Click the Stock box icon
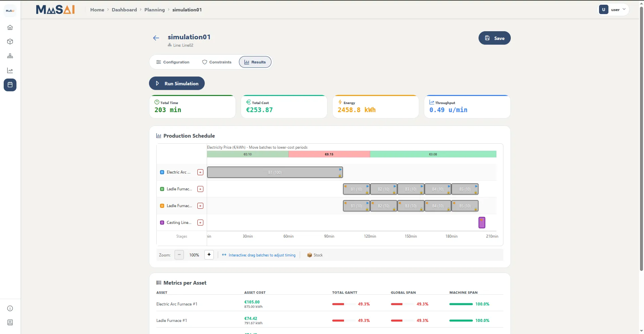 309,255
